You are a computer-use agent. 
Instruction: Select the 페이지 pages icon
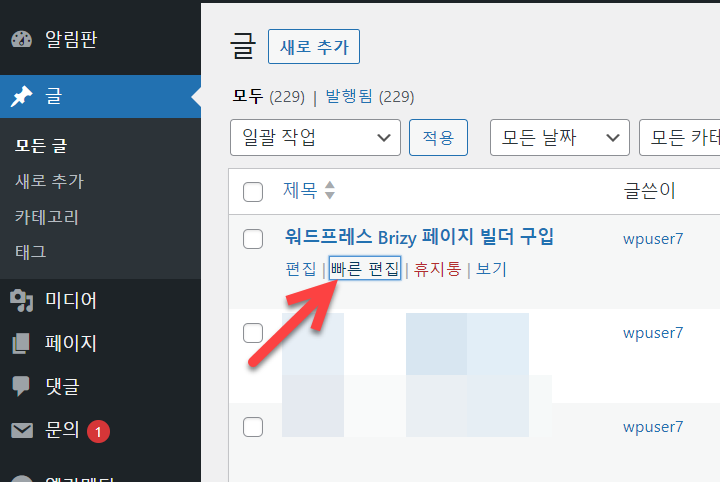(x=21, y=343)
